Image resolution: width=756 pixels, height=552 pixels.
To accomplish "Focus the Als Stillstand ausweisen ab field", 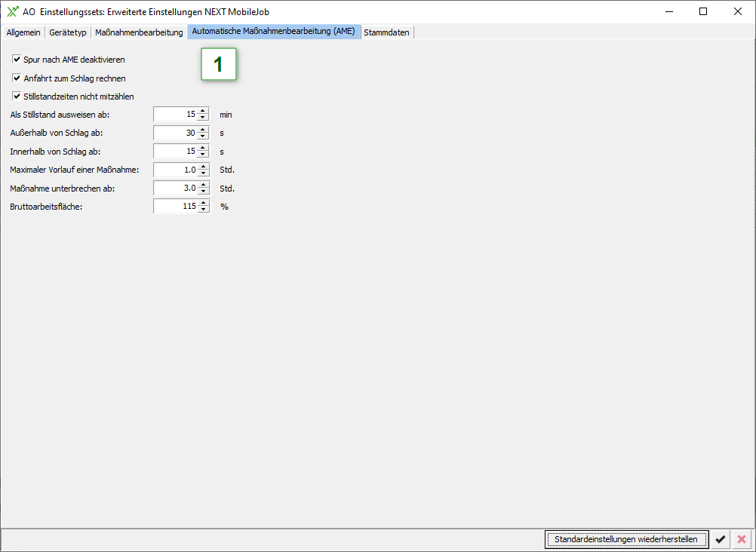I will pyautogui.click(x=175, y=115).
